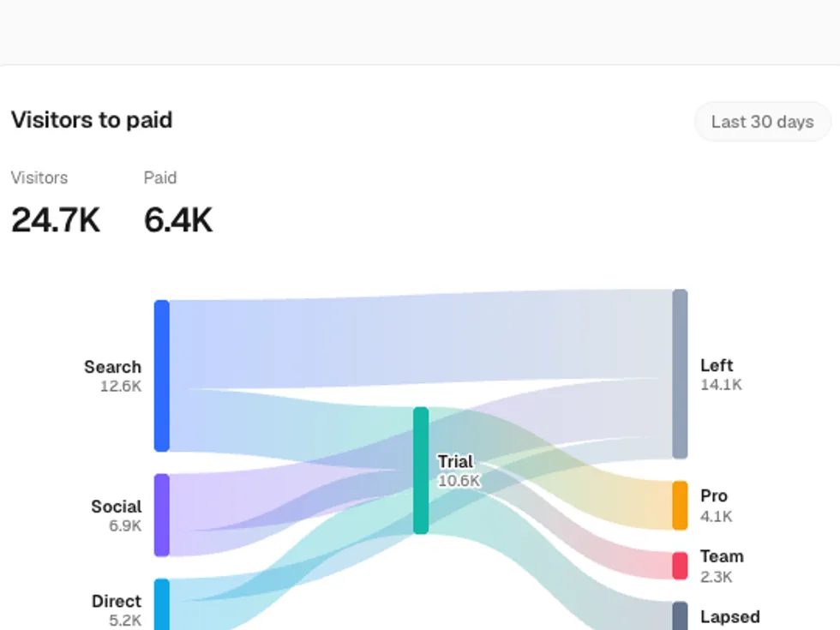This screenshot has width=840, height=630.
Task: Select the "14.1K" Left value
Action: pos(721,385)
